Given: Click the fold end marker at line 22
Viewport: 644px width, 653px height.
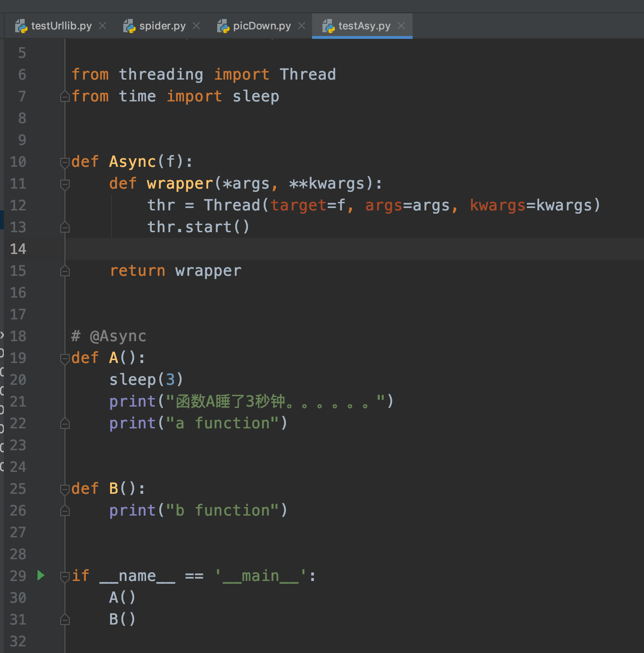Looking at the screenshot, I should point(65,424).
